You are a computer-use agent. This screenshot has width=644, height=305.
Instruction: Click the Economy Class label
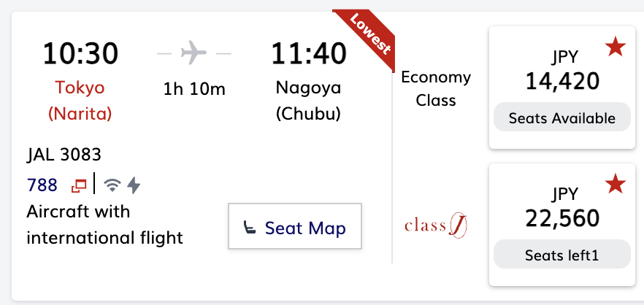pos(436,89)
